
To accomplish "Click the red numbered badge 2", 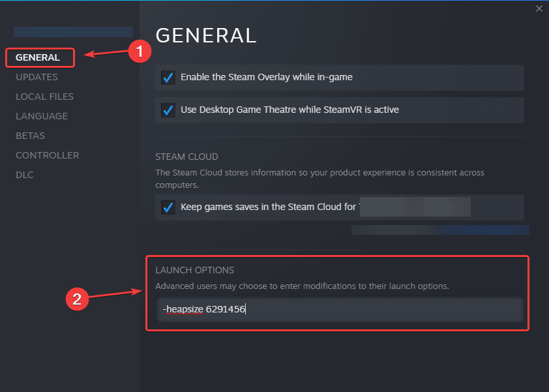I will point(77,299).
